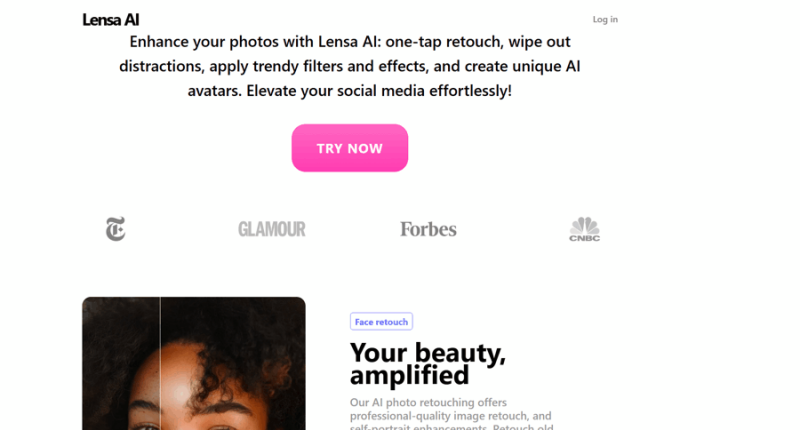Click the word "amplified" in the heading
Screen dimensions: 800x430
pos(409,376)
